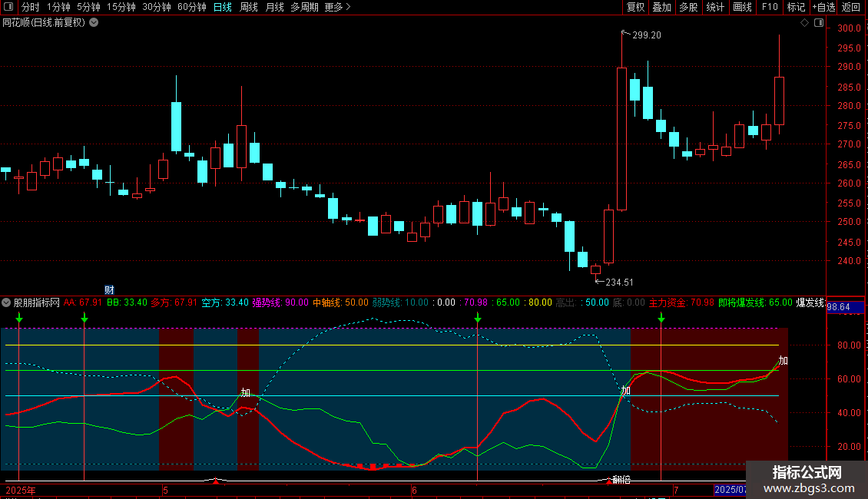Click the 复权 adjustment button
Image resolution: width=868 pixels, height=499 pixels.
[635, 7]
